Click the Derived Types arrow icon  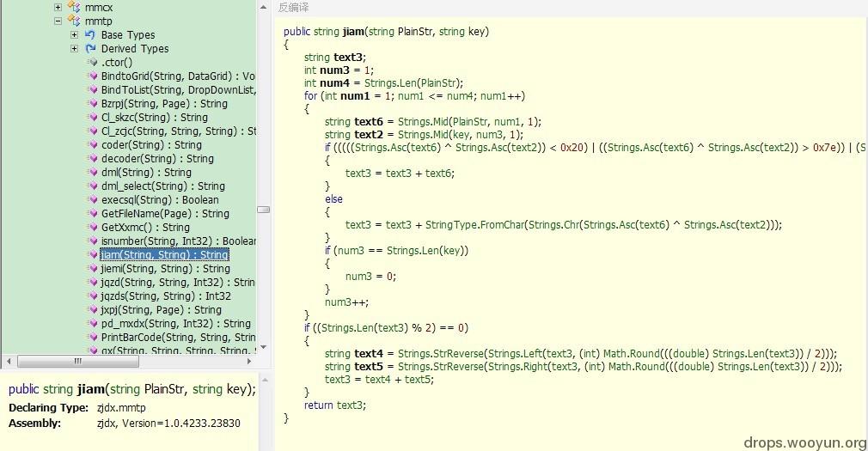click(x=89, y=49)
